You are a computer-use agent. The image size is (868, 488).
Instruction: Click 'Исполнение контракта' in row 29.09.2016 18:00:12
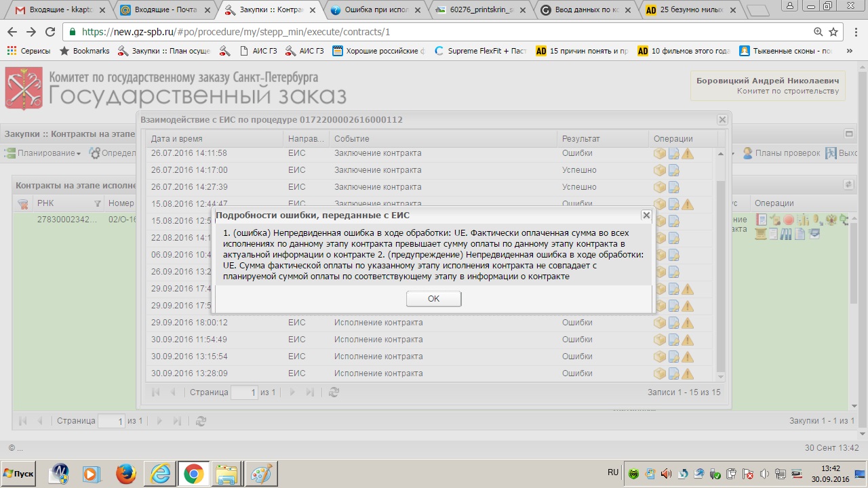pos(378,323)
